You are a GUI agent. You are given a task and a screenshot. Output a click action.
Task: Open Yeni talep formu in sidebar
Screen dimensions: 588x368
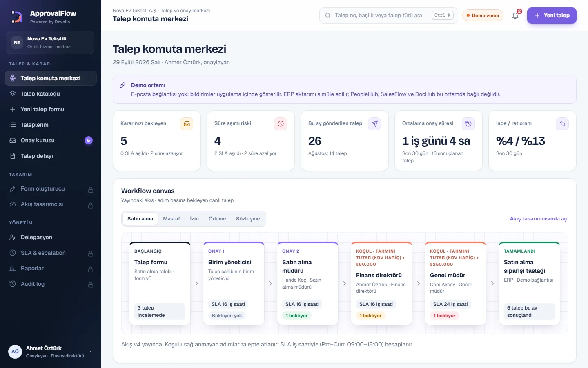(51, 109)
